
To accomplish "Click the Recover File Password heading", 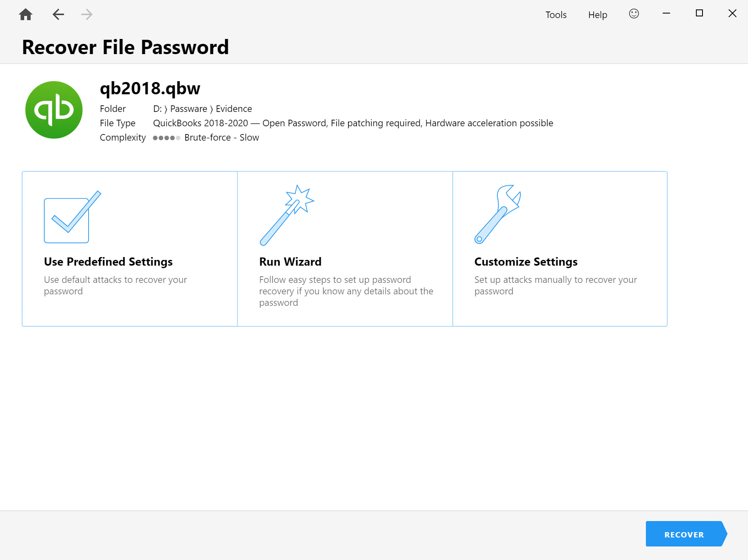I will (x=125, y=47).
